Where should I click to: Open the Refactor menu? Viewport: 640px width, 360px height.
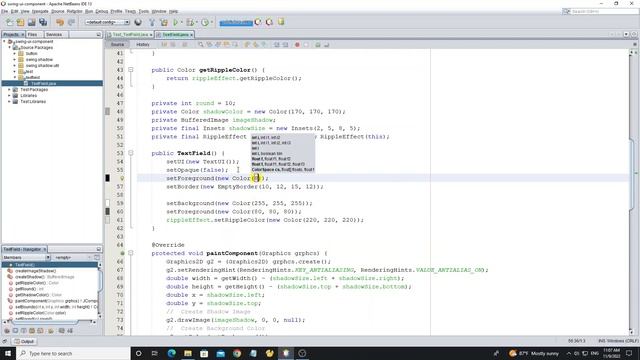click(x=75, y=11)
